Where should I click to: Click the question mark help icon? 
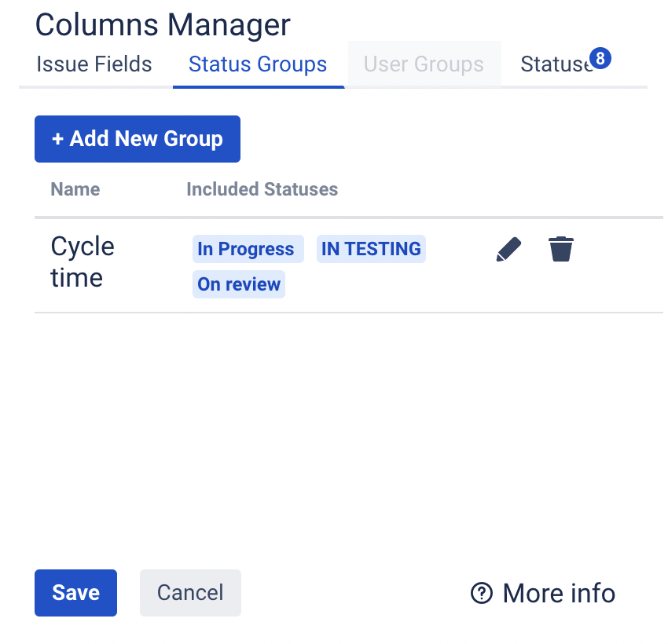481,594
